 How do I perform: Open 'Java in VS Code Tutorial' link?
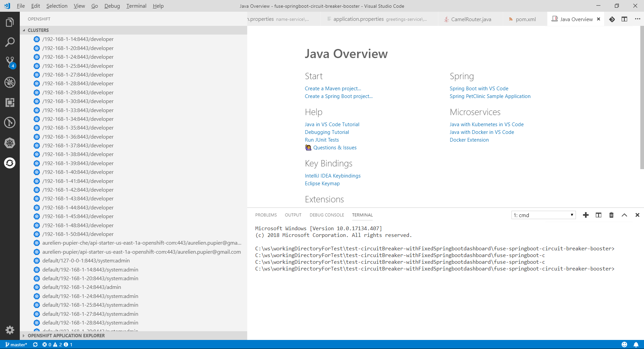pyautogui.click(x=332, y=124)
